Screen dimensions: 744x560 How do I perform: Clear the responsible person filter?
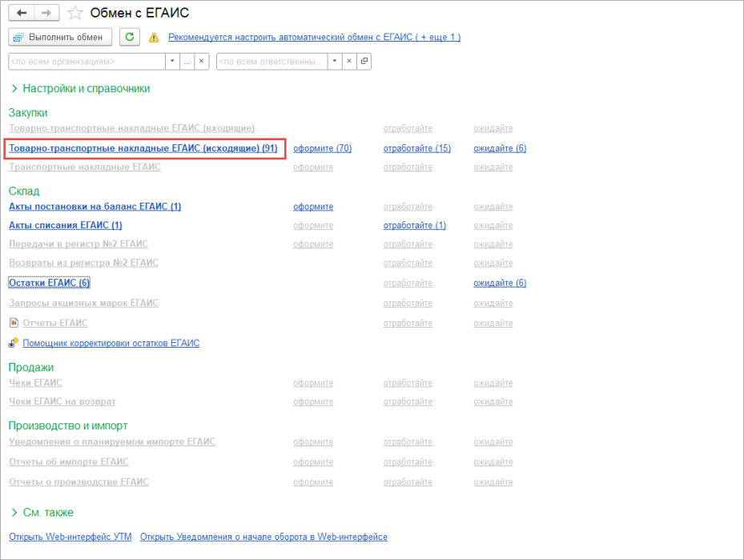pos(349,61)
